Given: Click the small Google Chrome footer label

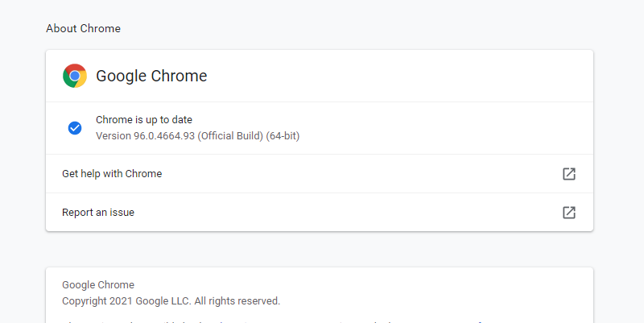Looking at the screenshot, I should click(x=98, y=285).
